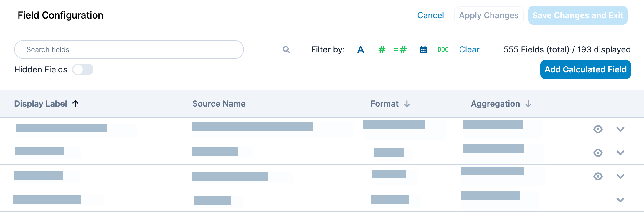
Task: Toggle visibility of second row field
Action: coord(598,153)
